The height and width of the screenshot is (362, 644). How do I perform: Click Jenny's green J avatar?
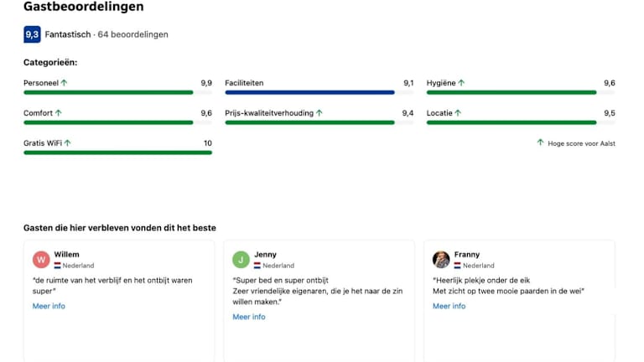coord(241,259)
